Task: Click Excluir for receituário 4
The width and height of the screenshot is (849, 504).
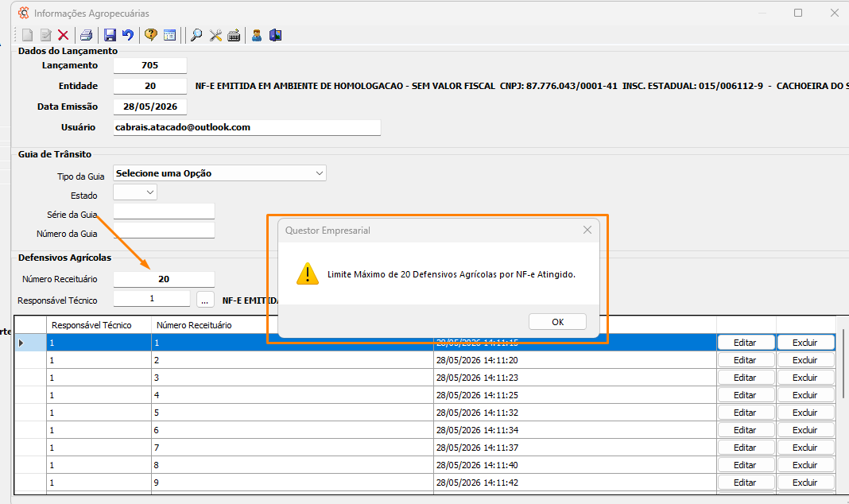Action: point(806,395)
